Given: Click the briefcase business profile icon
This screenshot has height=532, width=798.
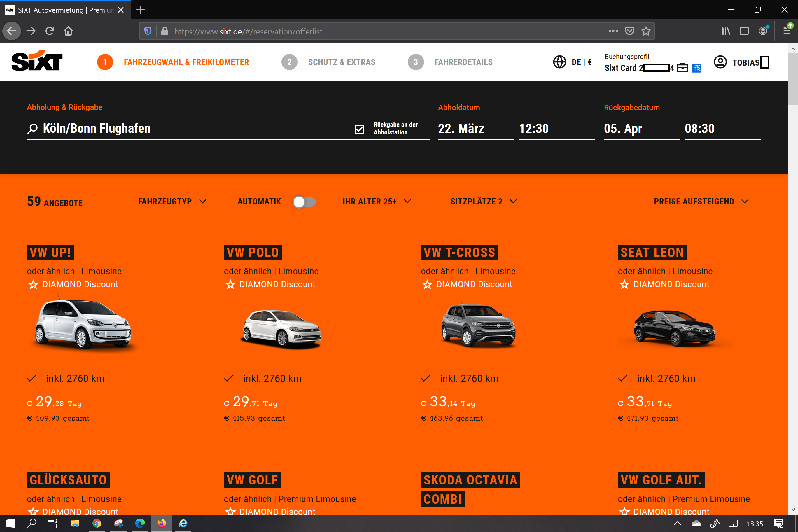Looking at the screenshot, I should point(682,68).
